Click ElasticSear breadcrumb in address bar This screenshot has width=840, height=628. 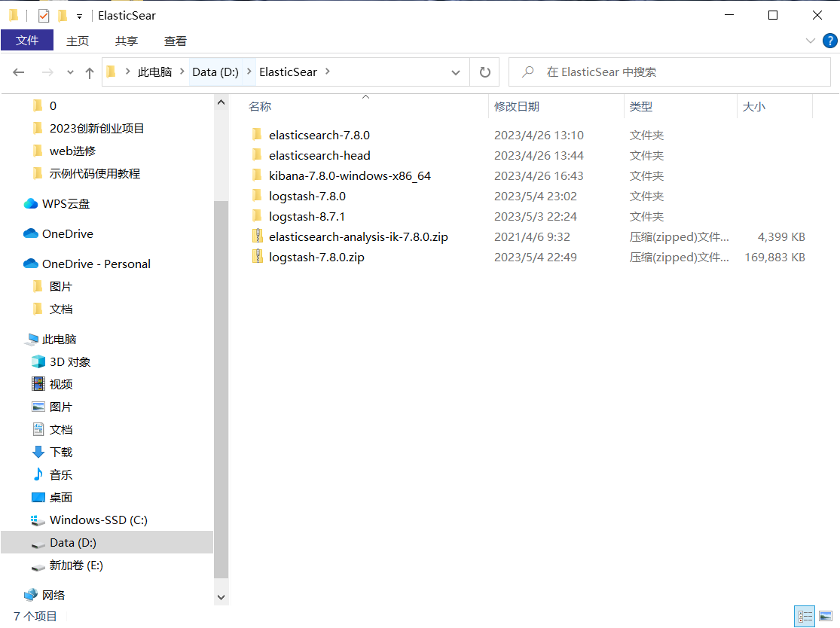click(289, 72)
